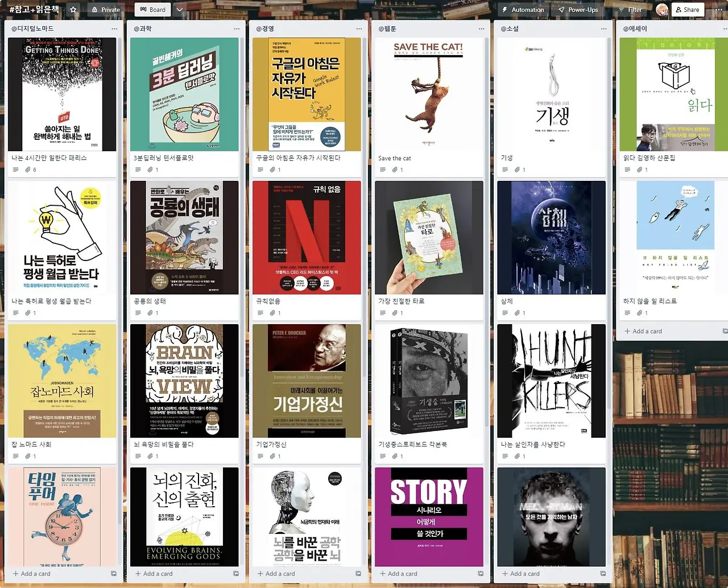Click the description icon on 읽다 김영하 산문집
The image size is (728, 588).
click(x=627, y=169)
